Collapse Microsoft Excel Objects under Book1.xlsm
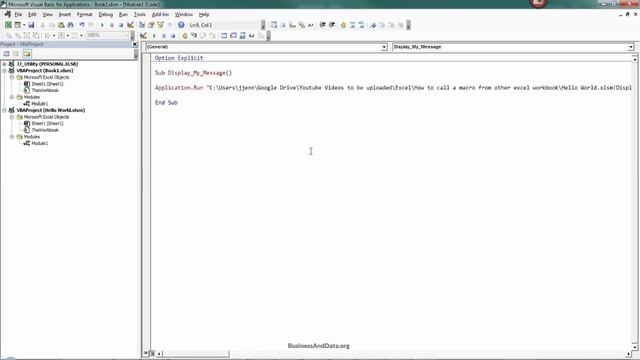 click(x=12, y=77)
